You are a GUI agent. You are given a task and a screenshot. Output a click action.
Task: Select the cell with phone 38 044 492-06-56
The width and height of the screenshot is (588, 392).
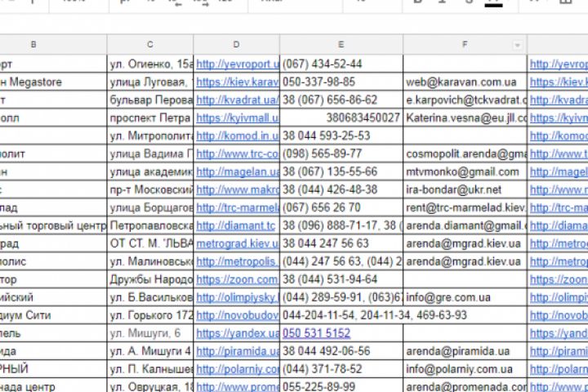[x=341, y=351]
